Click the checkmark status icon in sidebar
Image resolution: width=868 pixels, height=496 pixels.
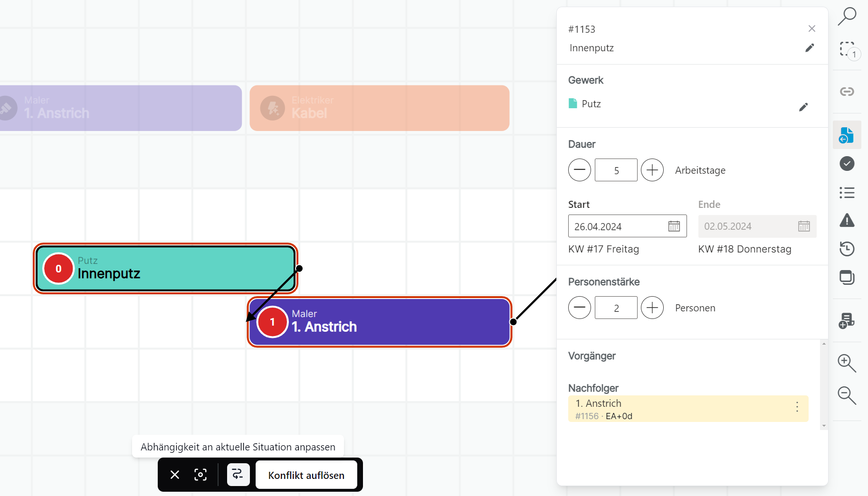tap(847, 164)
